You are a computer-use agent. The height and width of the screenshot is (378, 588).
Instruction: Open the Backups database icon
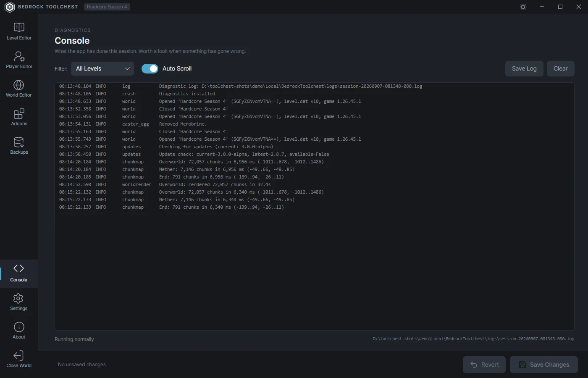pos(19,142)
